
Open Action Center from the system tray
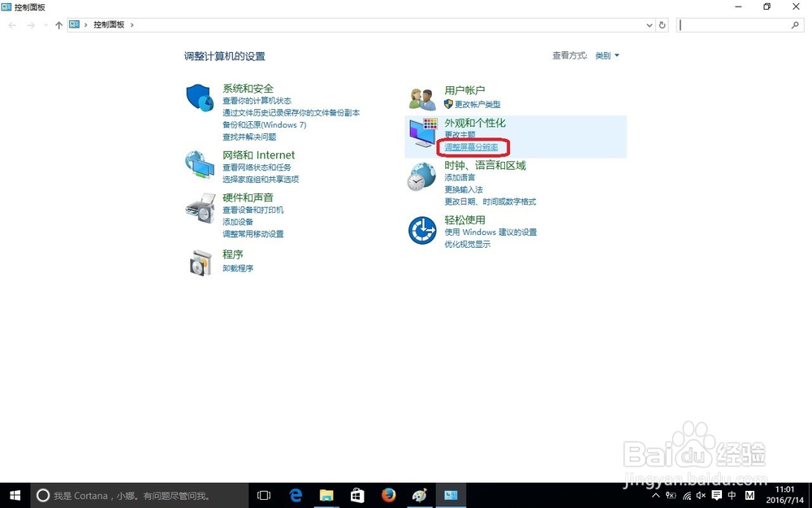717,496
